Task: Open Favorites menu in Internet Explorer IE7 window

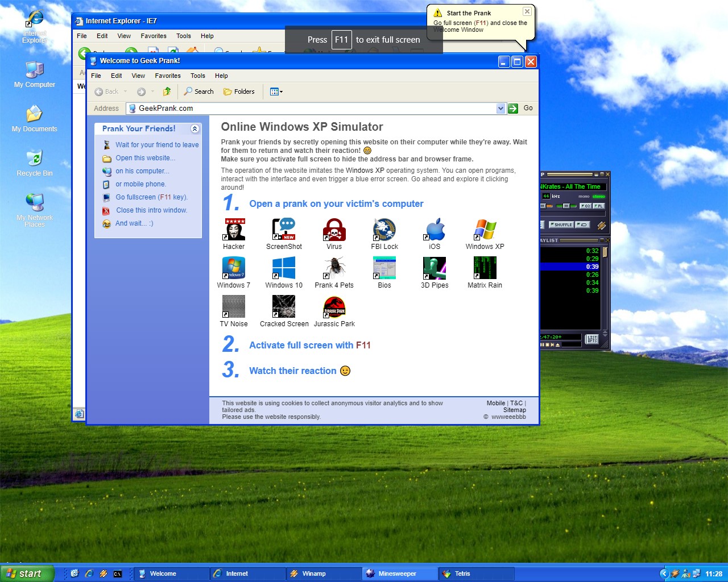Action: point(154,36)
